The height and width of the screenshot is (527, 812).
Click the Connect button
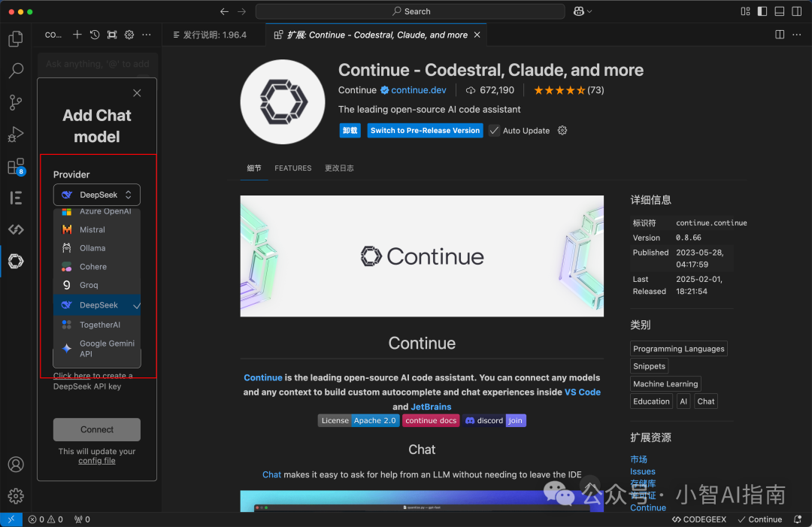pyautogui.click(x=97, y=429)
